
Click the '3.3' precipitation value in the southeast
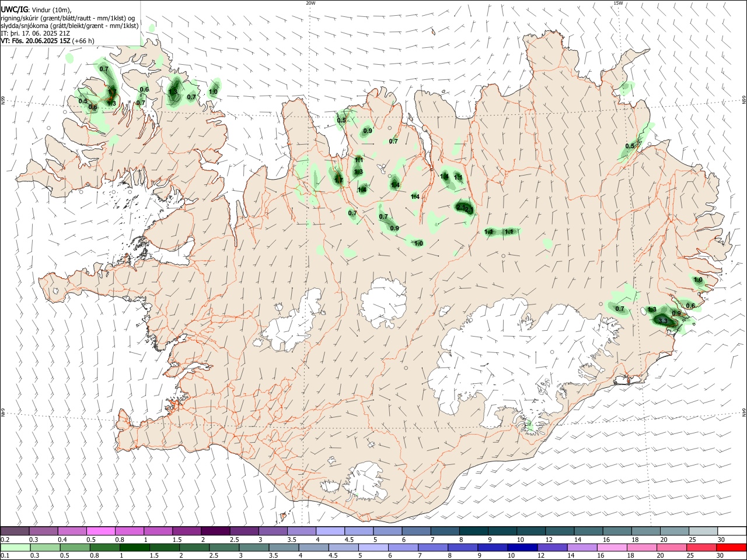662,321
